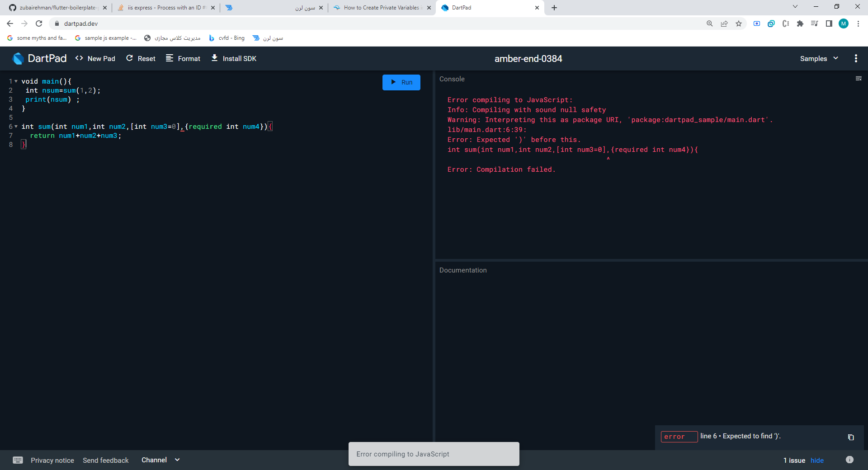Toggle the browser side panel
The height and width of the screenshot is (470, 868).
829,23
